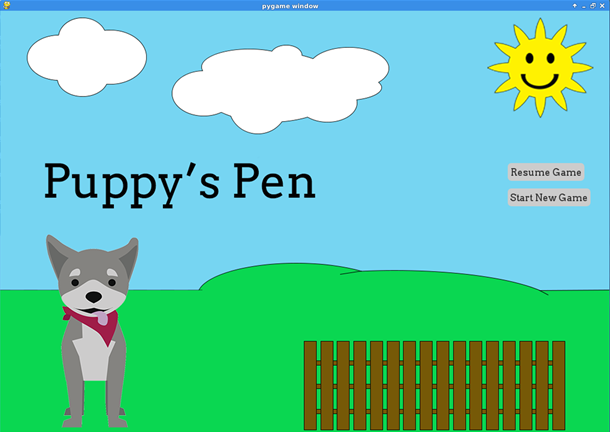
Task: Click the large cloud in the center
Action: (279, 88)
